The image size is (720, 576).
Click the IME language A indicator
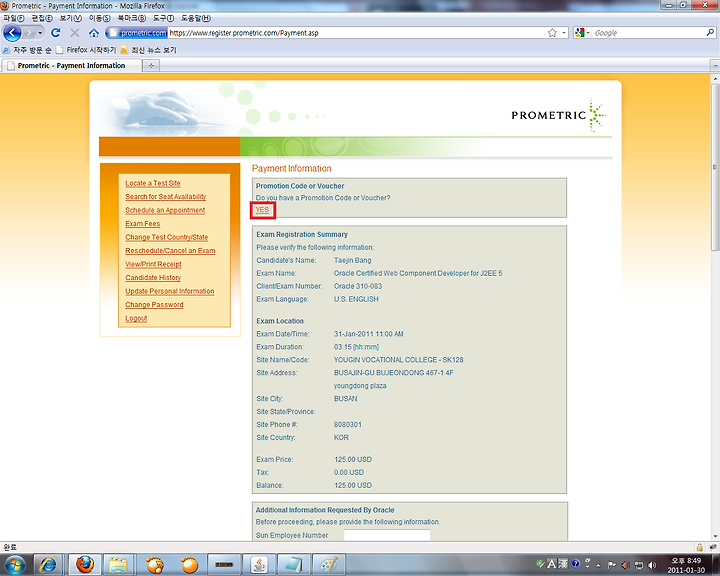pos(551,564)
